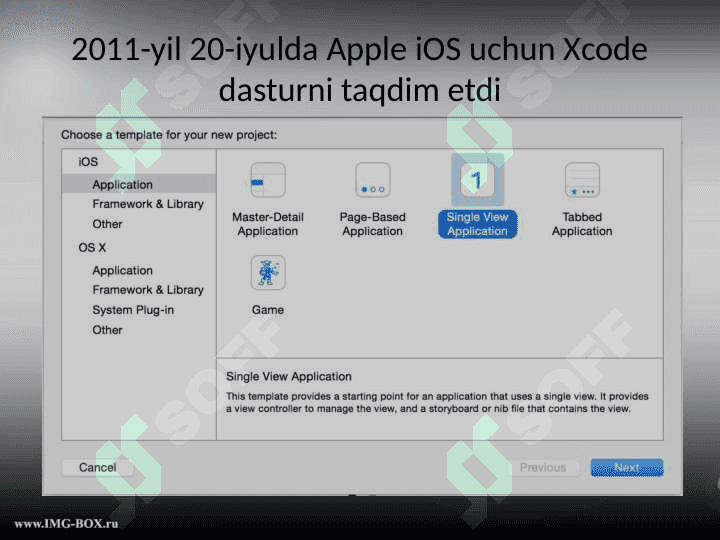
Task: Click the iOS section header
Action: (x=88, y=162)
